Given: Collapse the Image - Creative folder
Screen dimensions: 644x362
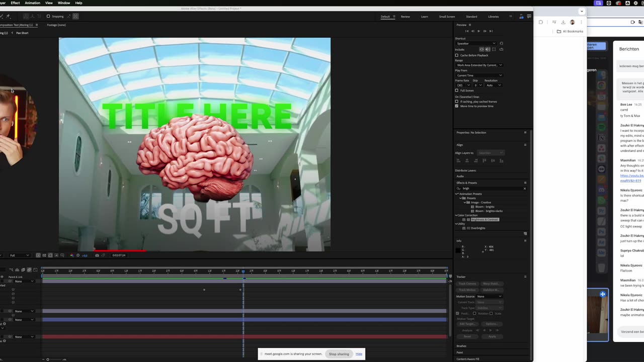Looking at the screenshot, I should coord(465,202).
